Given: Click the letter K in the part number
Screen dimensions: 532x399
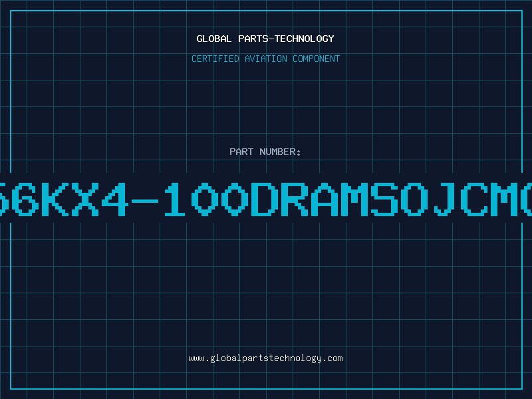Looking at the screenshot, I should click(55, 199).
